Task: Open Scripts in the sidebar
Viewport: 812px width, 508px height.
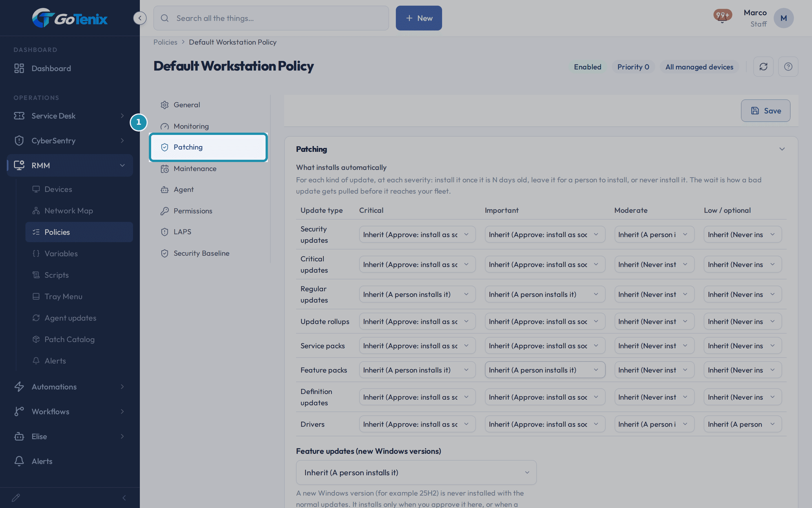Action: (x=79, y=275)
